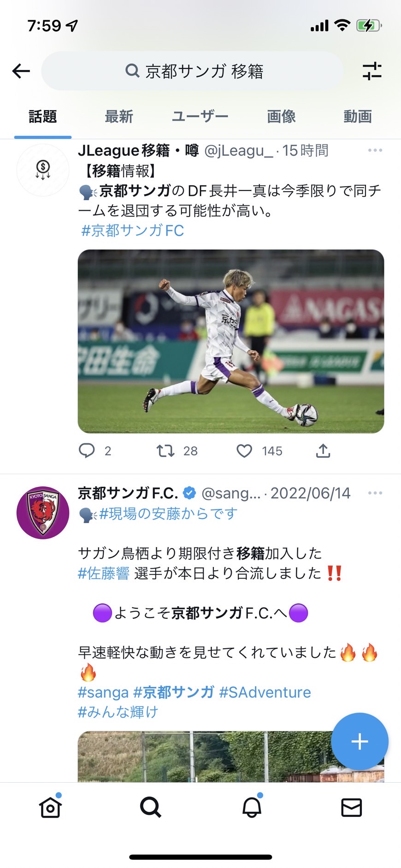Open the #京都サンガFC hashtag link

(x=133, y=230)
